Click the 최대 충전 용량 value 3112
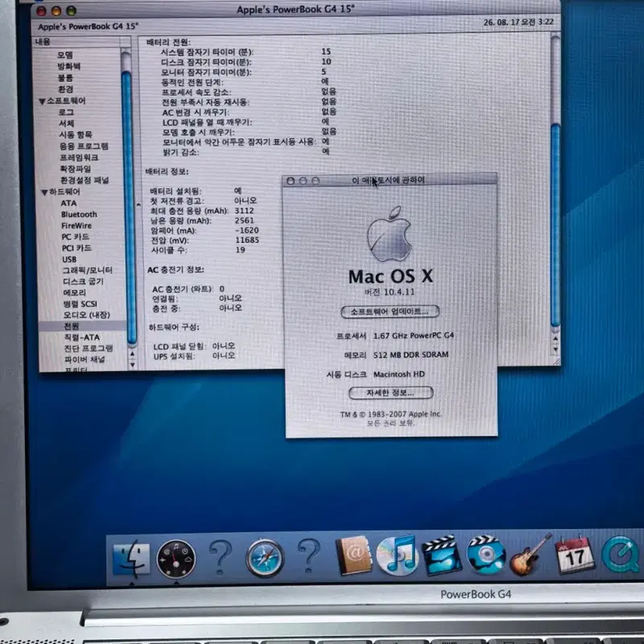This screenshot has width=644, height=644. tap(245, 211)
